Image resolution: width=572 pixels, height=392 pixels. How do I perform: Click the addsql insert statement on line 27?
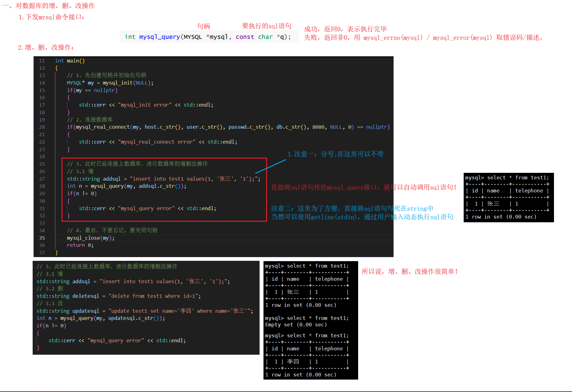pos(164,179)
